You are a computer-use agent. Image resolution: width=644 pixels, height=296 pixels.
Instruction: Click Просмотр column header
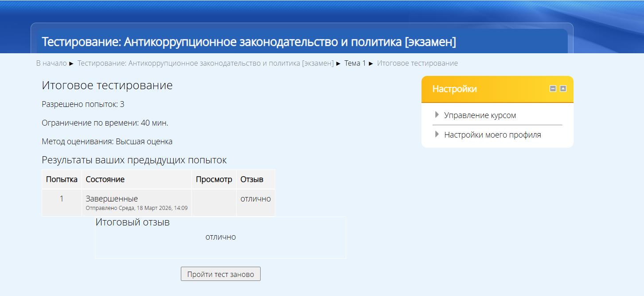[x=214, y=179]
